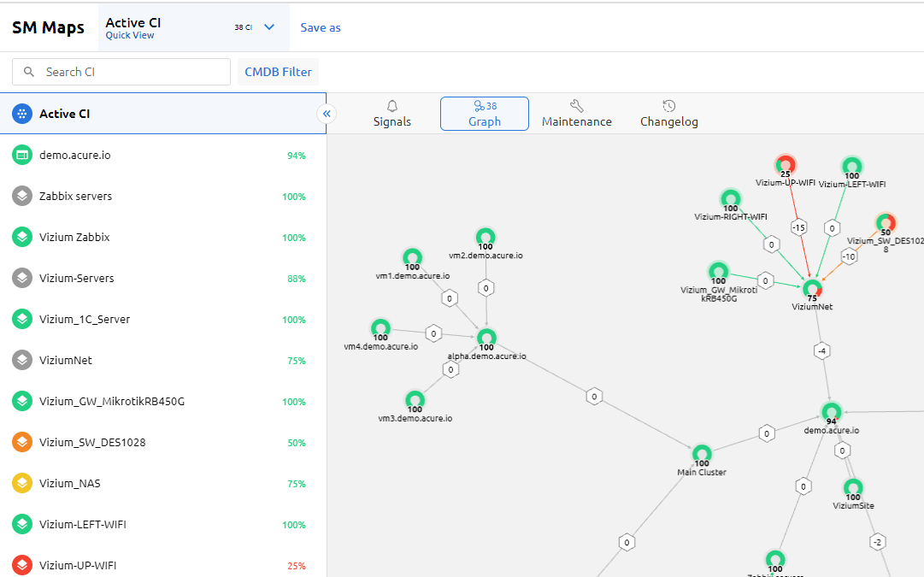924x577 pixels.
Task: Click the yellow Vizium_NAS list icon
Action: click(x=22, y=483)
